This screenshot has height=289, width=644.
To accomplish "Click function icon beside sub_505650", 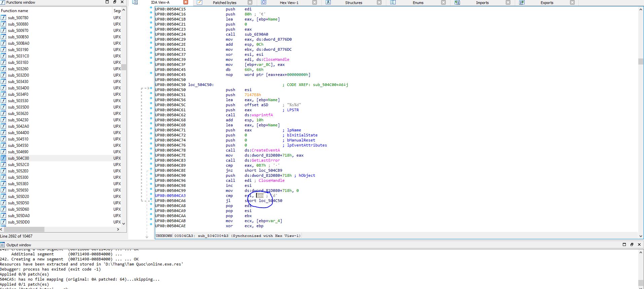I will click(3, 190).
